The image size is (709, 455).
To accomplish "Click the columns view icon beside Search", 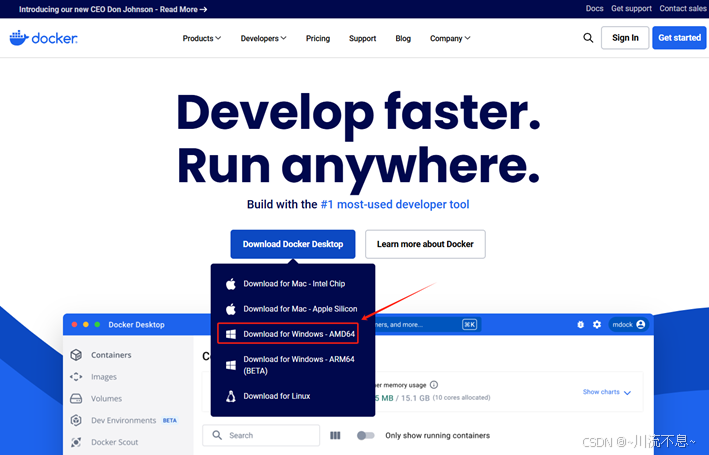I will point(335,436).
